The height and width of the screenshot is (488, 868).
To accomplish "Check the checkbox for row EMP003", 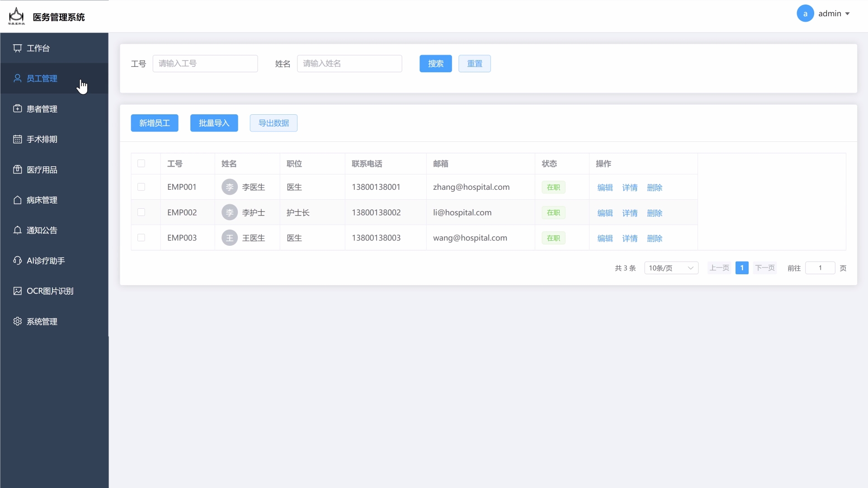I will [141, 238].
